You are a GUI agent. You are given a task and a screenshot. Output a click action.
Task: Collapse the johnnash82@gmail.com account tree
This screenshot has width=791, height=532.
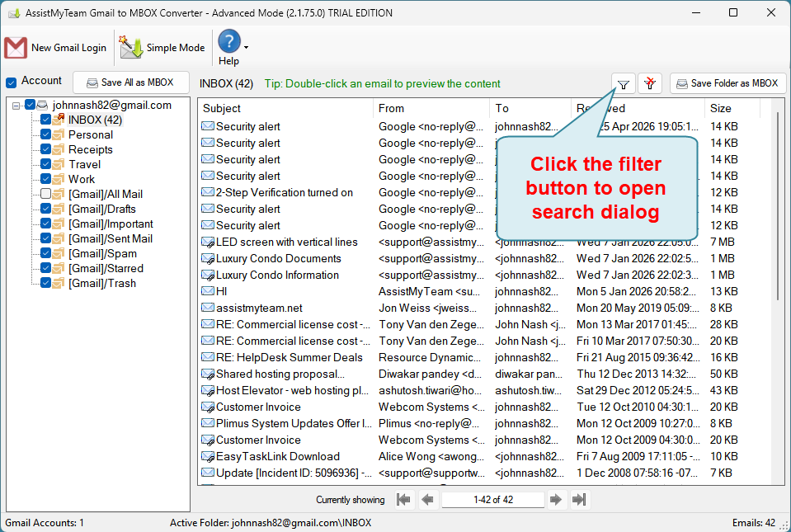16,106
